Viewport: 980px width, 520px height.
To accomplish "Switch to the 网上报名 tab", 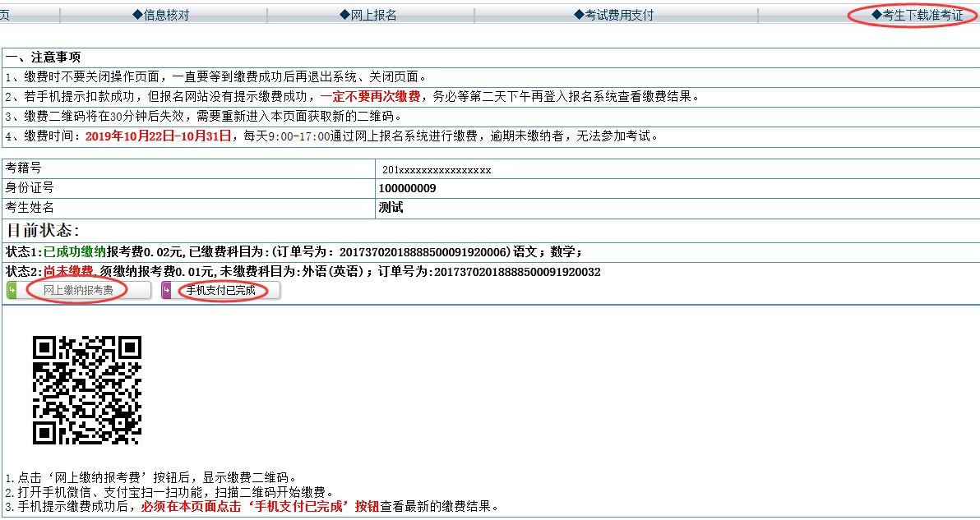I will [x=368, y=15].
